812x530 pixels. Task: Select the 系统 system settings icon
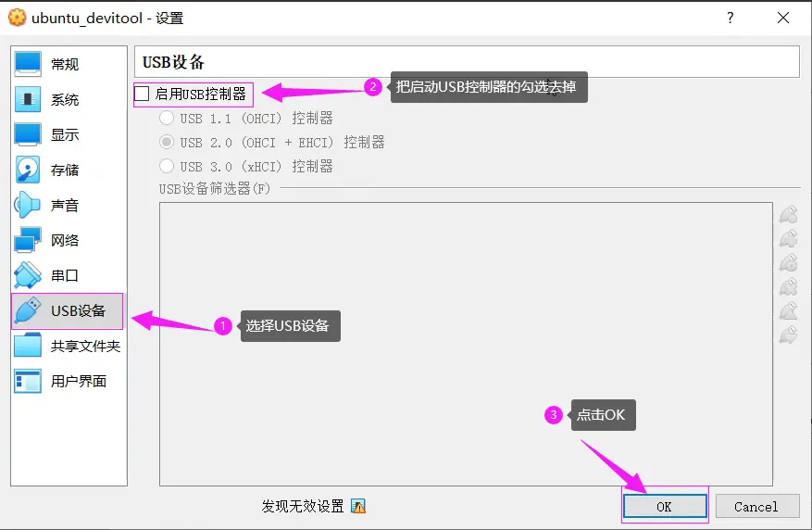pos(29,99)
